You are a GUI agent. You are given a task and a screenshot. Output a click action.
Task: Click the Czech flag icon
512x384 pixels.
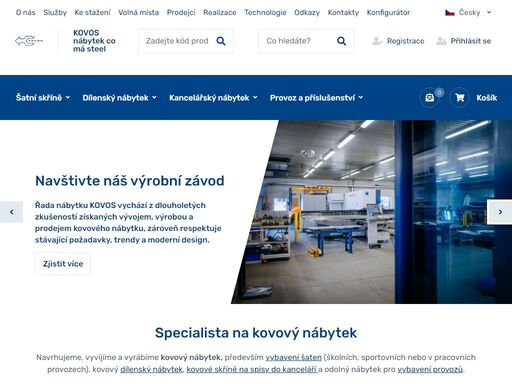(x=450, y=13)
